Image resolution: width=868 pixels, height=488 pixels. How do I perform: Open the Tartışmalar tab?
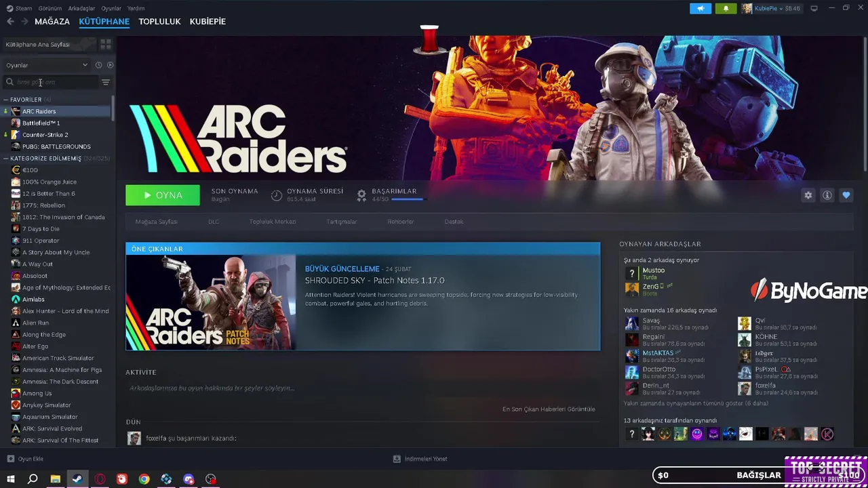342,222
